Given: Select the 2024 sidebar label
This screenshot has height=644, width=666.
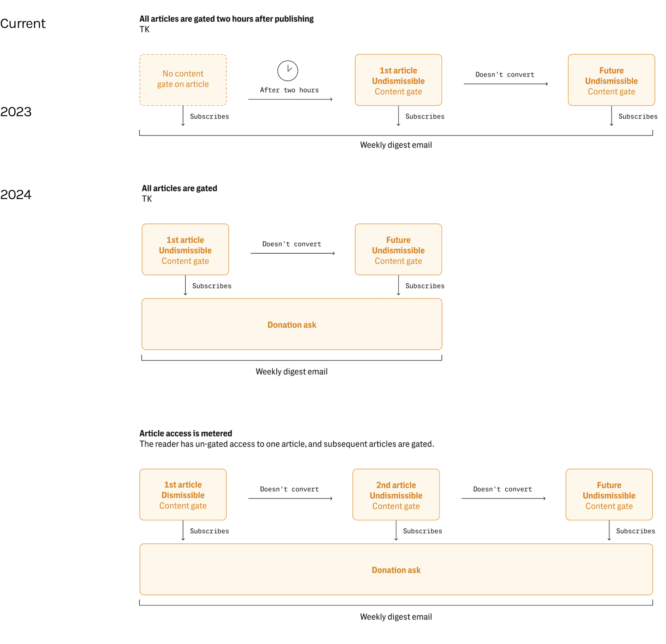Looking at the screenshot, I should (x=16, y=195).
